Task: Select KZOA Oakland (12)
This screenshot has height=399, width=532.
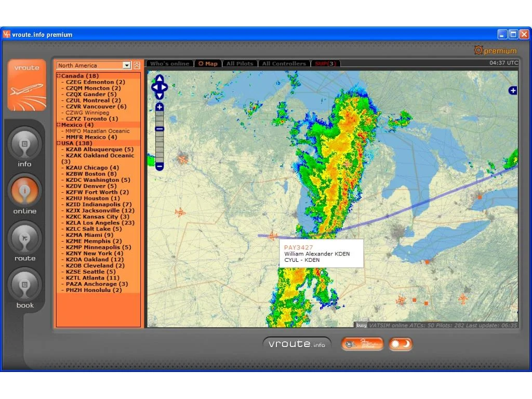Action: (95, 259)
